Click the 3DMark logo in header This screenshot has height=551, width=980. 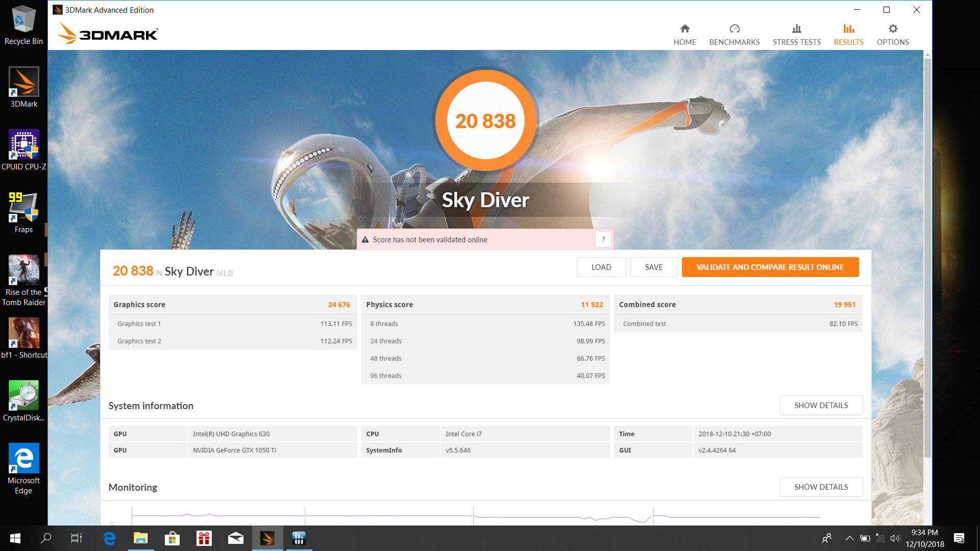coord(108,34)
